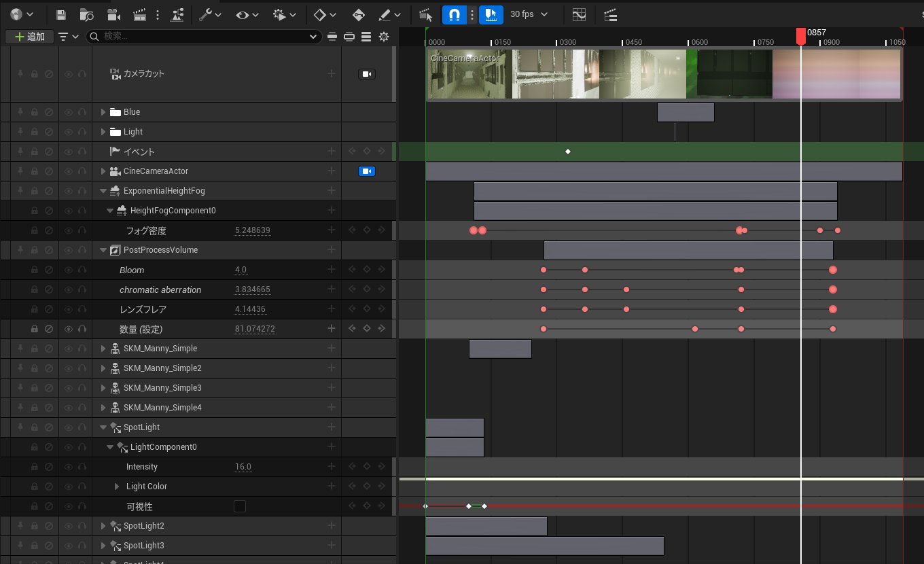924x564 pixels.
Task: Click the 検索 search field
Action: 204,36
